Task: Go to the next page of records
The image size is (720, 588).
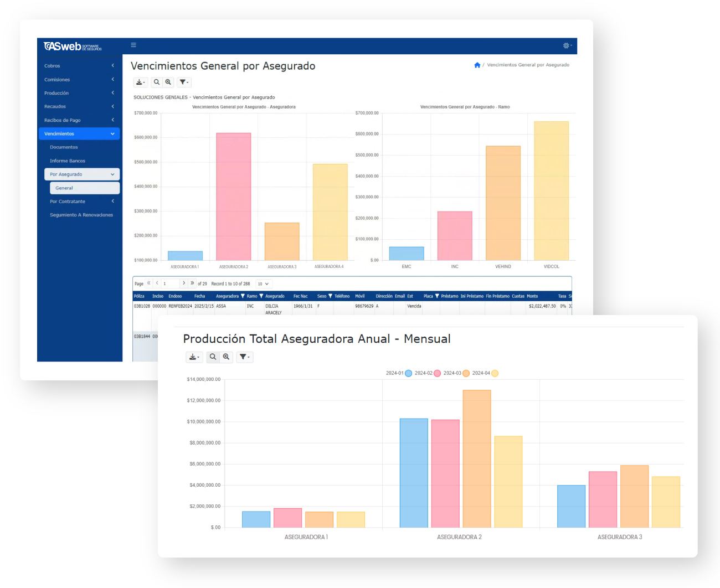Action: [x=184, y=283]
